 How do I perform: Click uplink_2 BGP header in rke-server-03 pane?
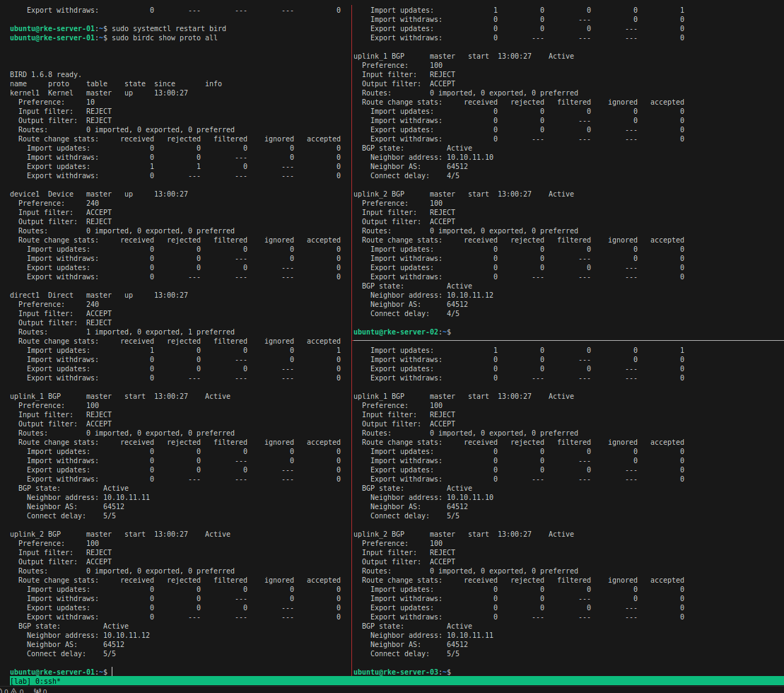pos(379,534)
